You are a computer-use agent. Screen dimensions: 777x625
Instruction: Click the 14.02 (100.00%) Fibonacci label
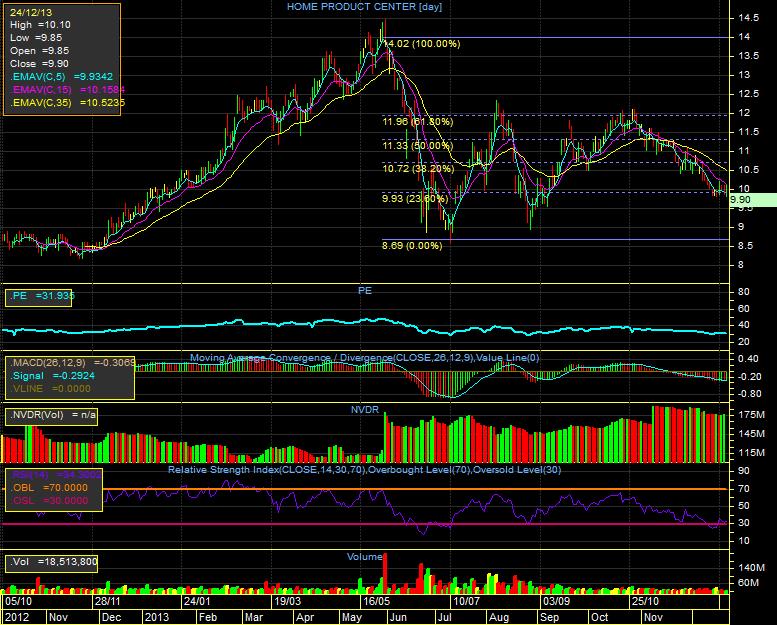pos(422,44)
